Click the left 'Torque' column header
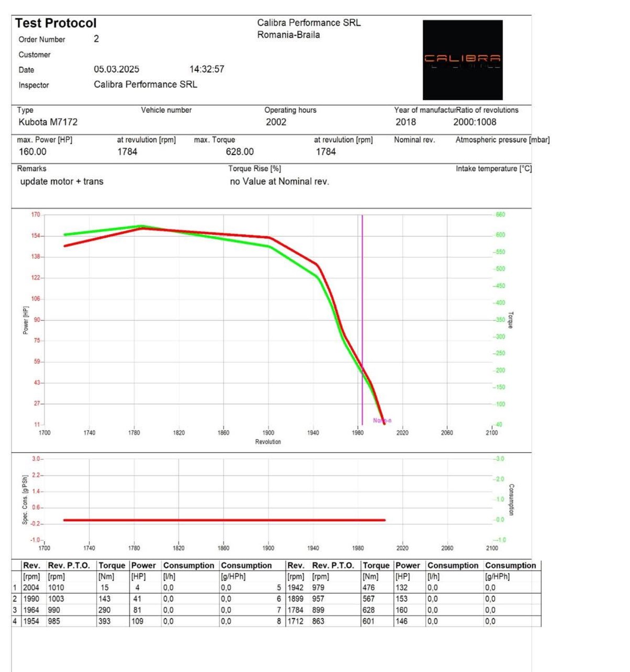630x672 pixels. click(112, 565)
